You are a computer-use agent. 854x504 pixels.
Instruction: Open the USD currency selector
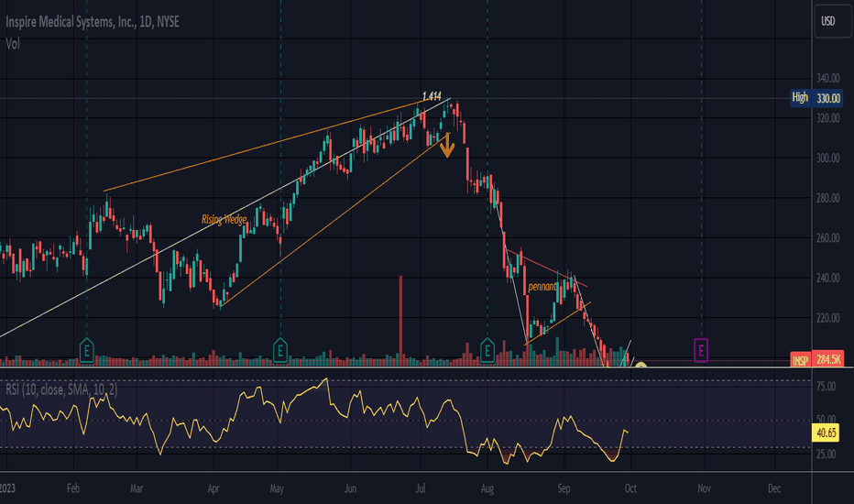pyautogui.click(x=832, y=21)
